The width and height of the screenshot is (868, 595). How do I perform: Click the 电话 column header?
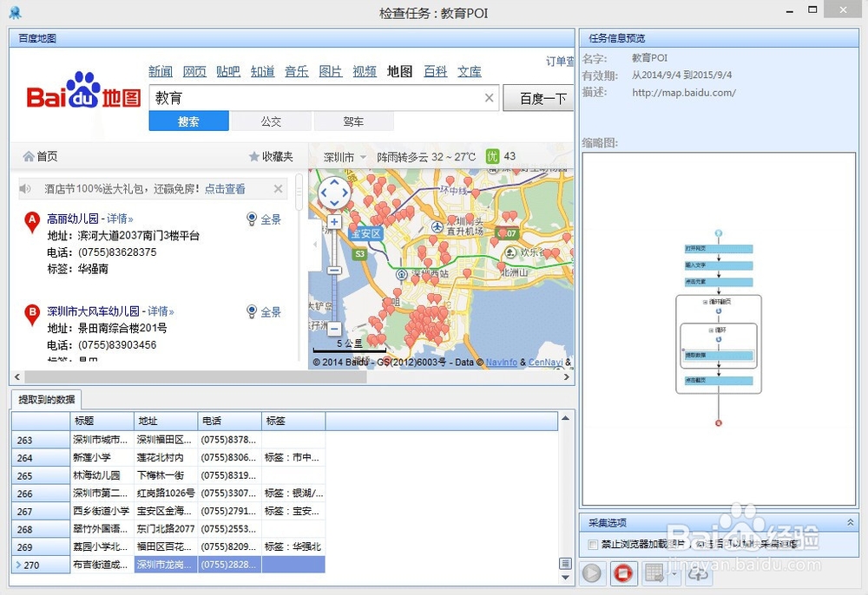(x=230, y=421)
